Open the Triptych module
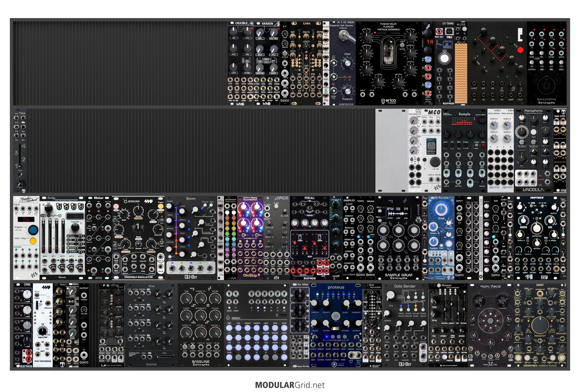 [x=537, y=238]
